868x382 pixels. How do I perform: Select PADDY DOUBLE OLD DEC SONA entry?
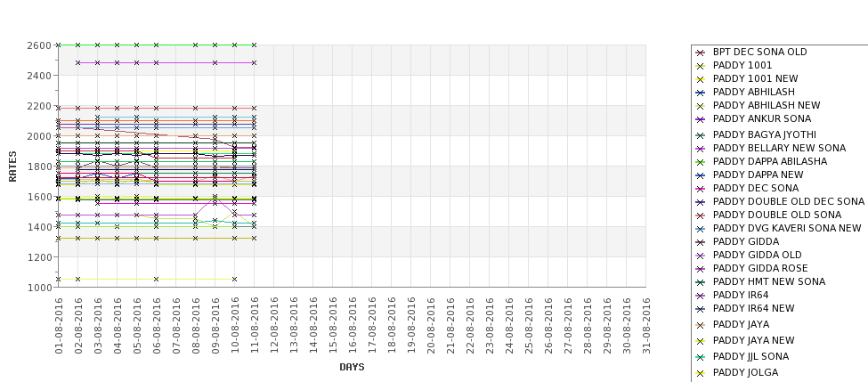(788, 201)
